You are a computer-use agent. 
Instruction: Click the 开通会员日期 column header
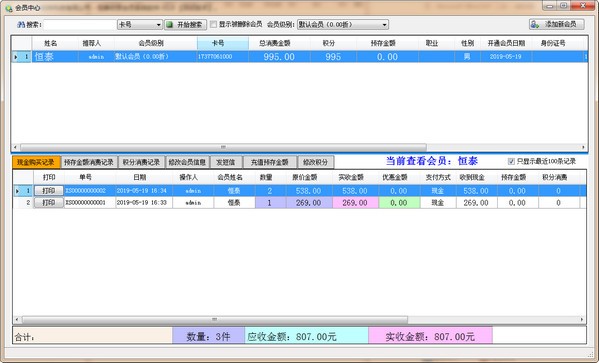506,43
